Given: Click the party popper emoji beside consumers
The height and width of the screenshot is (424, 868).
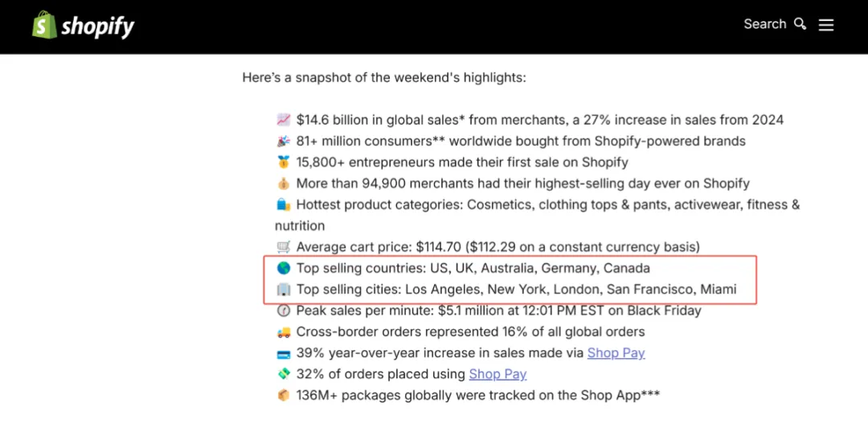Looking at the screenshot, I should [x=284, y=141].
